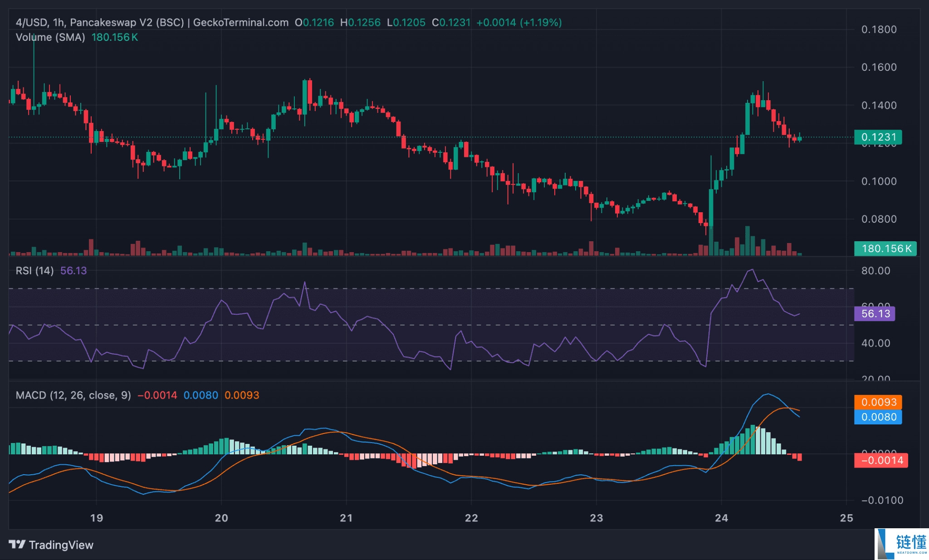Click date 24 on the time axis
The width and height of the screenshot is (929, 560).
[721, 518]
